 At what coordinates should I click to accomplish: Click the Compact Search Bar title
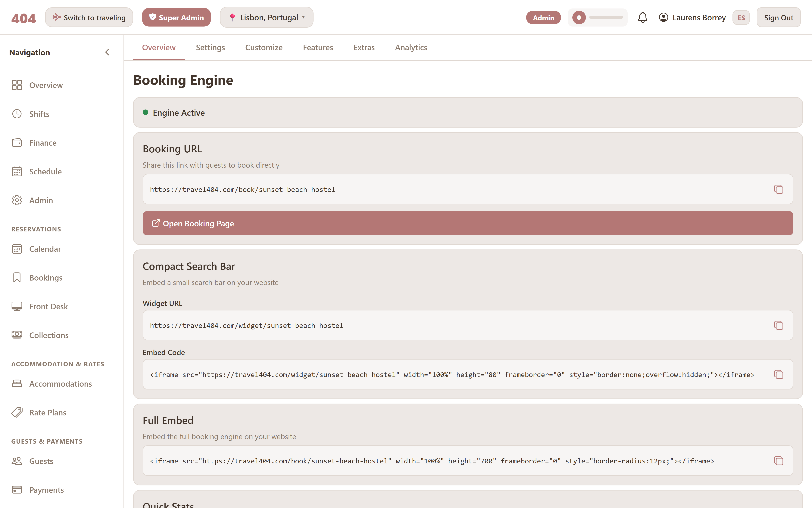[x=189, y=266]
